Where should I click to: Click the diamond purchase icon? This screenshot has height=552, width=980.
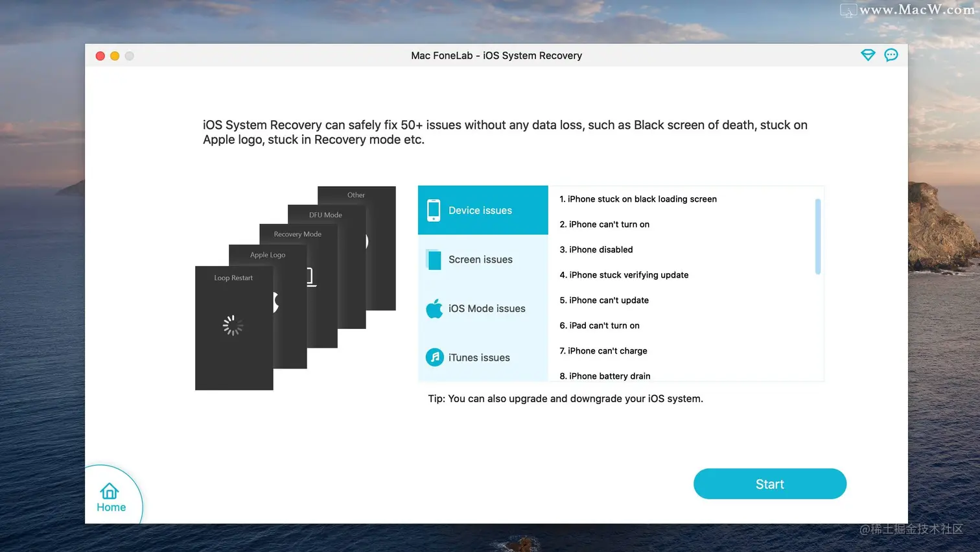tap(868, 55)
